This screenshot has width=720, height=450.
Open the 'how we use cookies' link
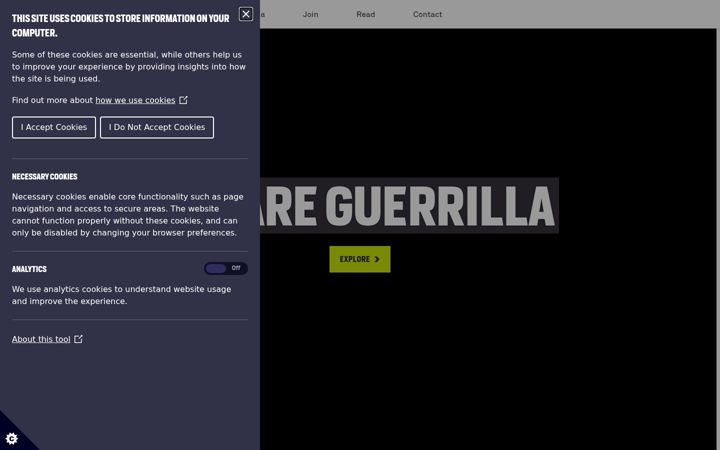(x=135, y=100)
